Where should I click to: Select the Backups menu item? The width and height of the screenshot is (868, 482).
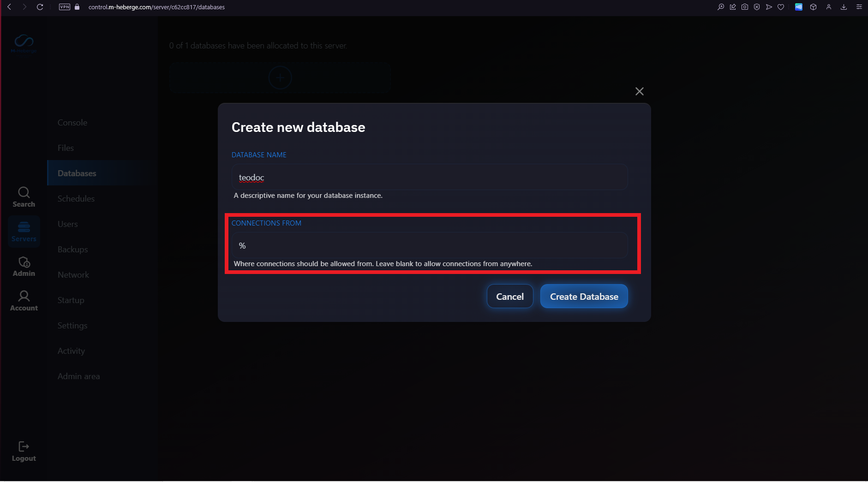click(x=72, y=250)
